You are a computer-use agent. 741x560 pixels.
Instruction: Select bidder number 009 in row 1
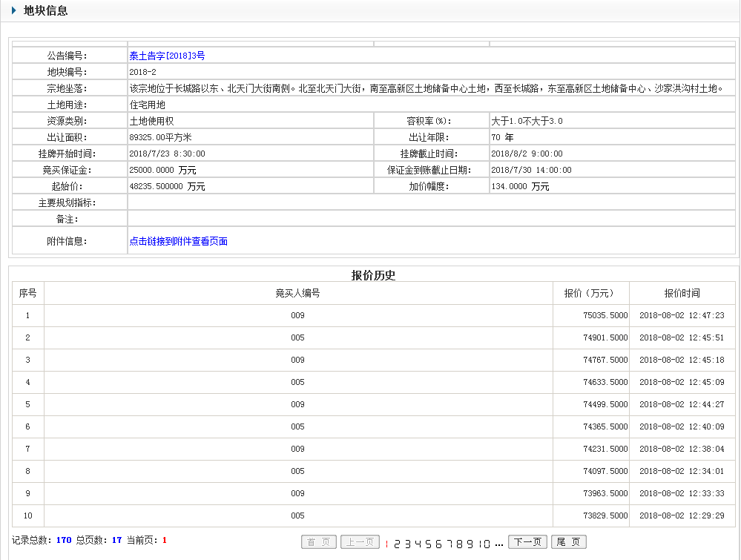(x=297, y=315)
